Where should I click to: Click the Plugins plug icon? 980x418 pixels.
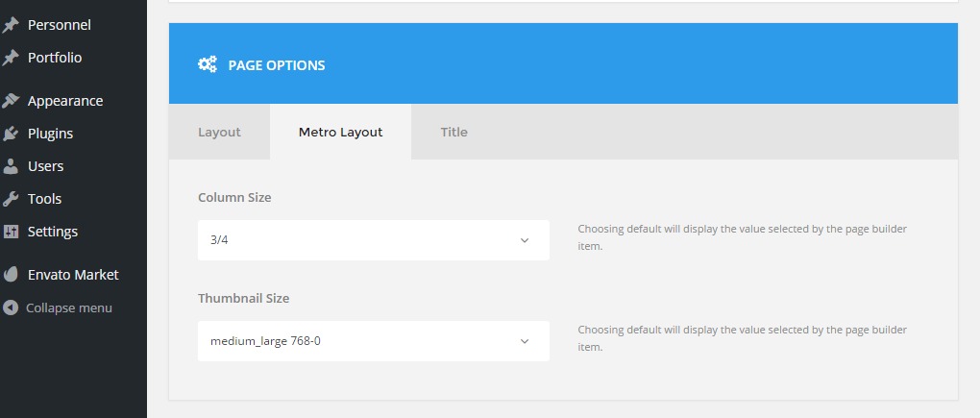(x=11, y=134)
